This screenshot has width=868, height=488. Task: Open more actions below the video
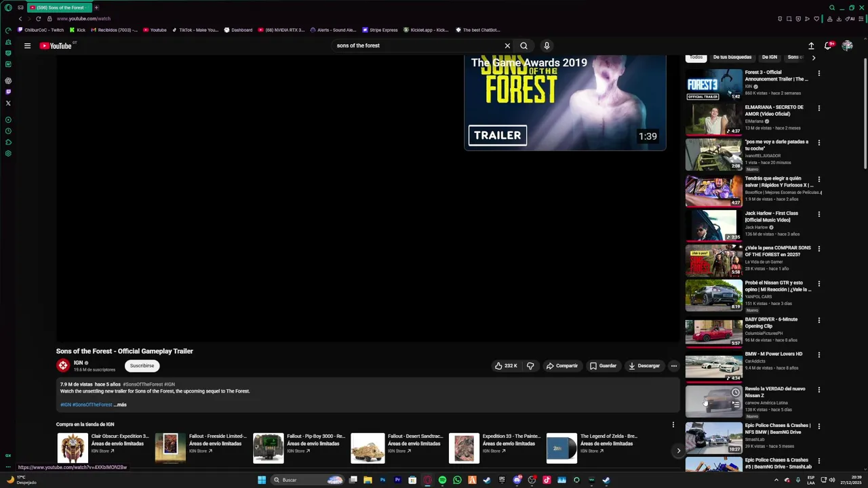673,365
